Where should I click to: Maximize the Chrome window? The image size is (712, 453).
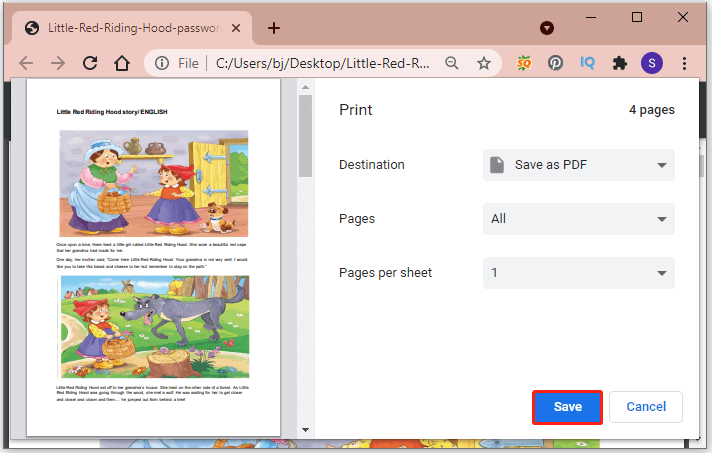pyautogui.click(x=637, y=17)
